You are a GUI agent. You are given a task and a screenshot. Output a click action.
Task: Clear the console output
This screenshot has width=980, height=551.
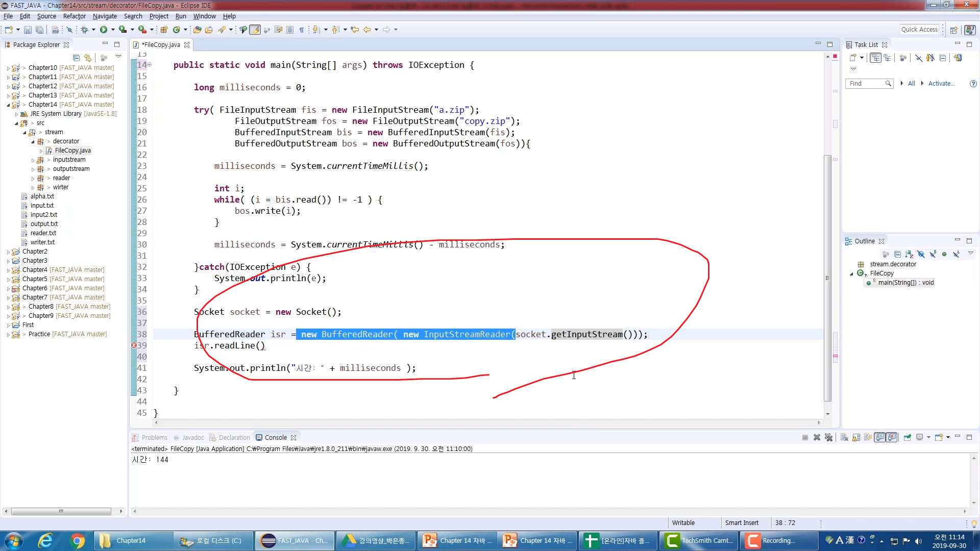(844, 437)
